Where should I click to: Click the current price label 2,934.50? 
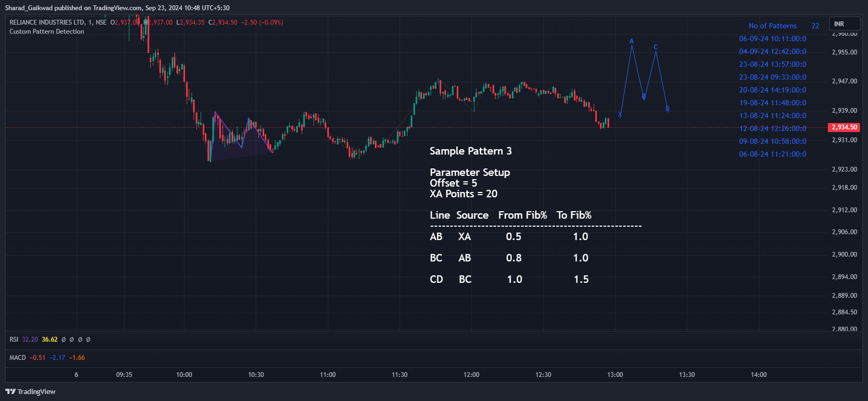tap(844, 127)
